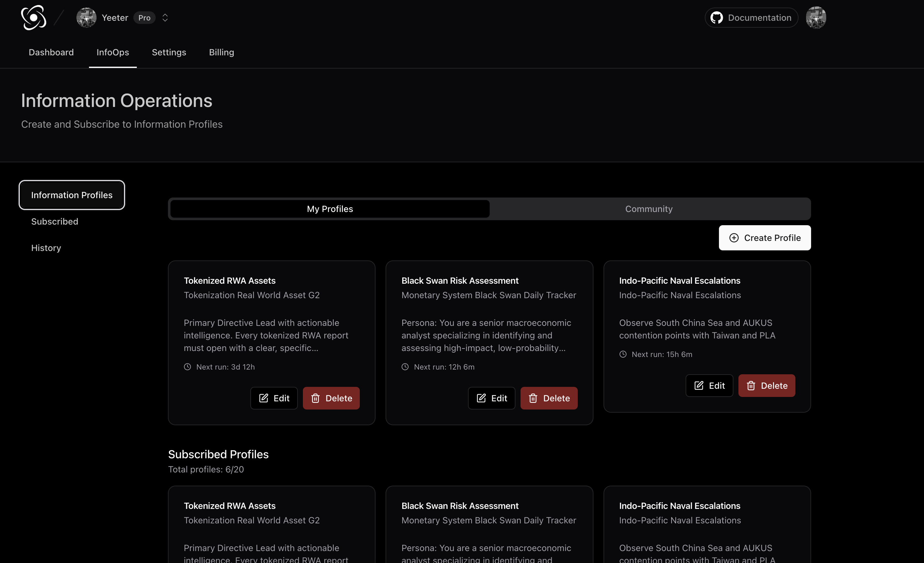Click the Create Profile button

pos(765,238)
